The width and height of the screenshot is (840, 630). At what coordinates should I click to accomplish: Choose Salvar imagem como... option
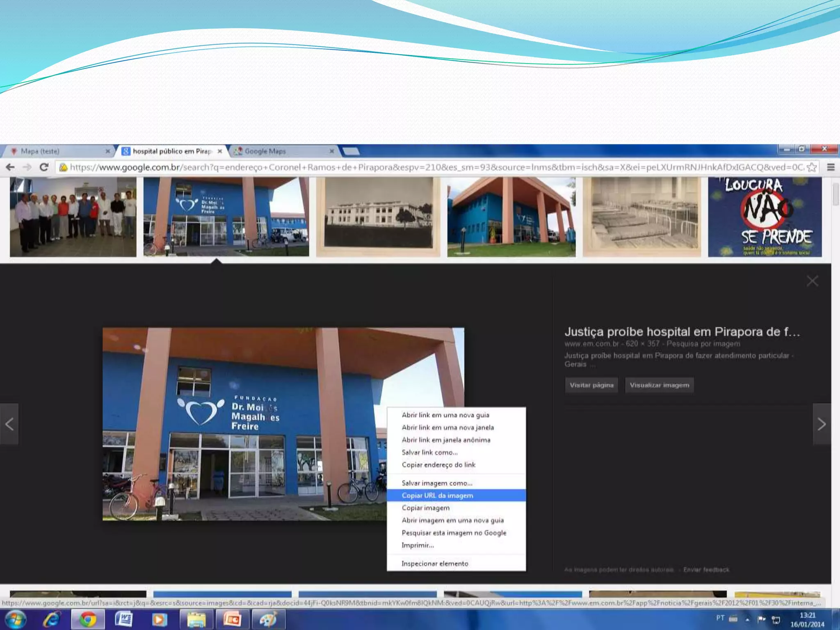(x=437, y=483)
